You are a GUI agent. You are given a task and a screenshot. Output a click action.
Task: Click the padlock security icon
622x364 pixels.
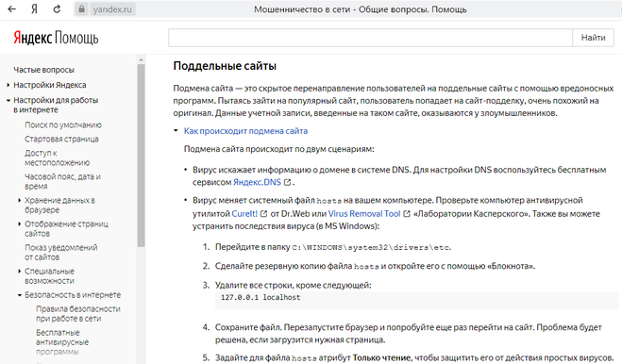81,9
